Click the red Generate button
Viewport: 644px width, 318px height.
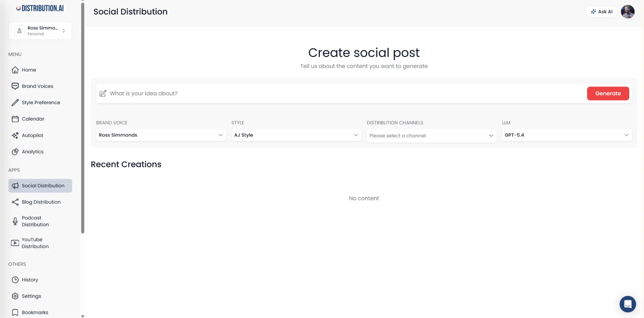click(608, 94)
